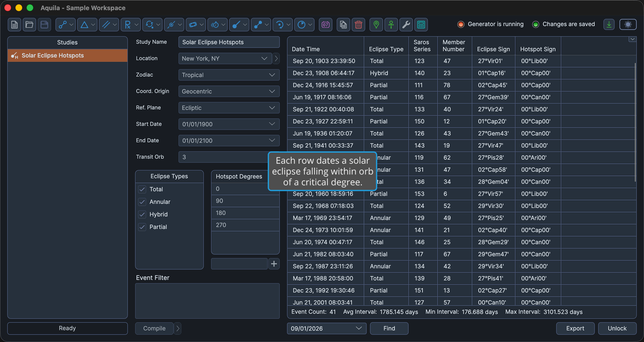Toggle the Hybrid eclipse type checkbox
This screenshot has height=342, width=644.
tap(142, 214)
